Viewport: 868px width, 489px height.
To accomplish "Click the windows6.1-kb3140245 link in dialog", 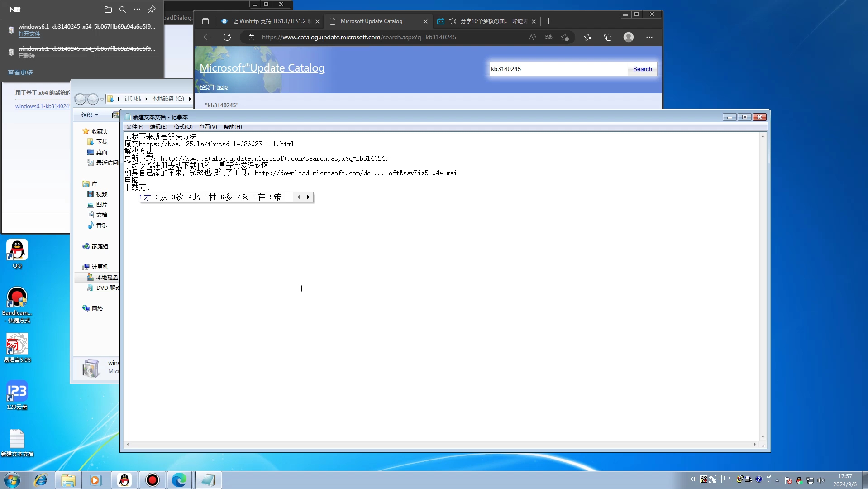I will [x=42, y=106].
